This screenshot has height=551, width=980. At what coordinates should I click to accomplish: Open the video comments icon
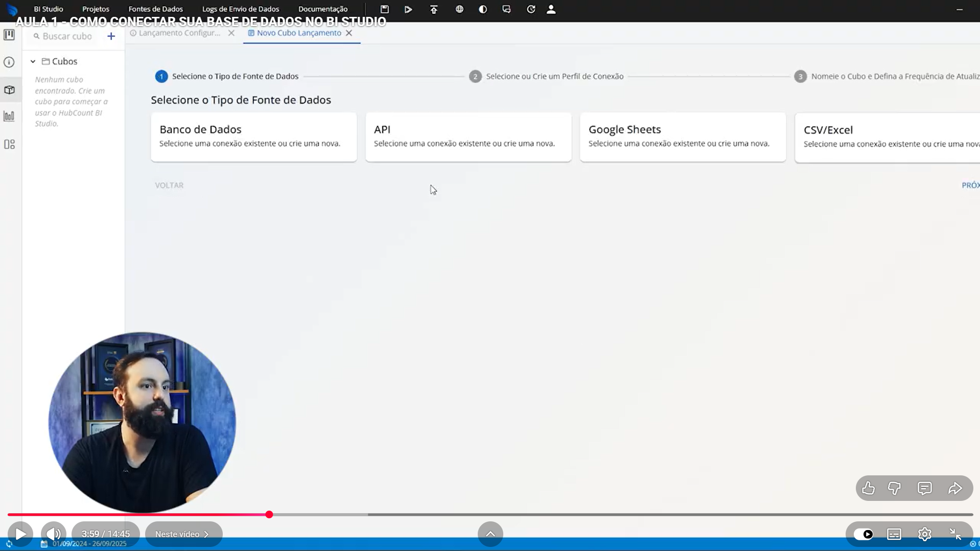pos(925,488)
